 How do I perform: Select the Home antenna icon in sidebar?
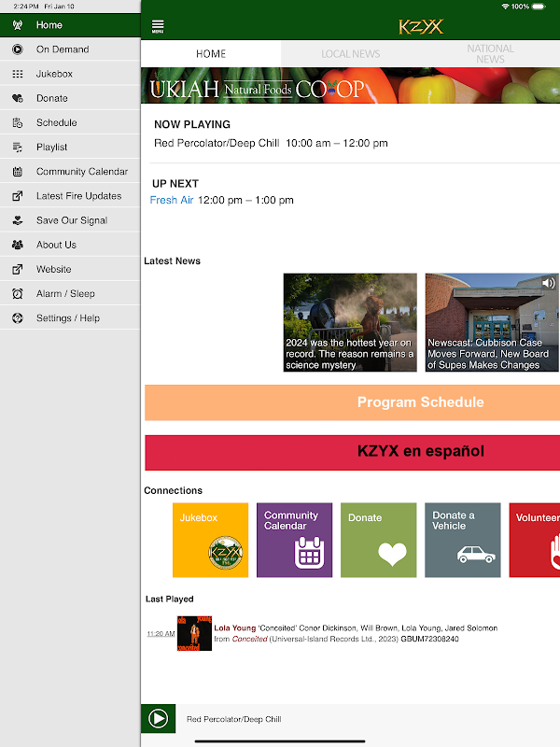(18, 25)
